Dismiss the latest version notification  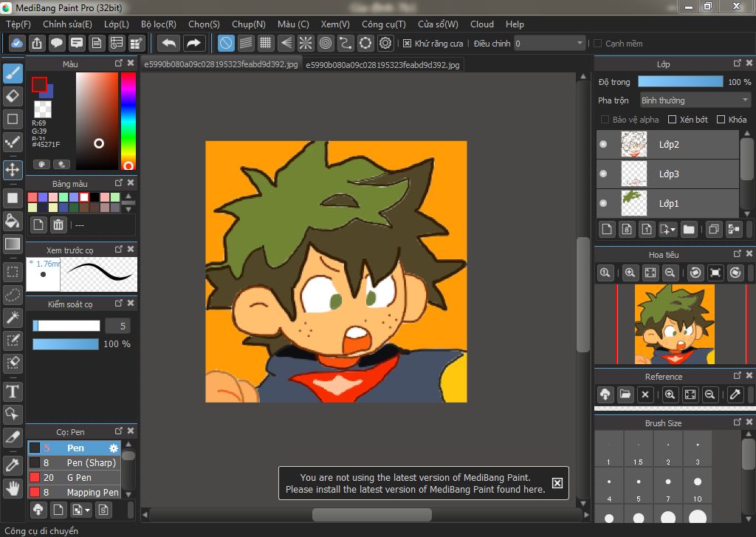click(557, 483)
